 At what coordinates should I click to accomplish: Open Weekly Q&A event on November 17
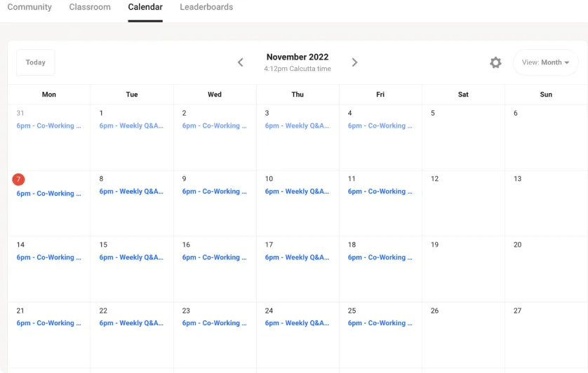coord(297,257)
